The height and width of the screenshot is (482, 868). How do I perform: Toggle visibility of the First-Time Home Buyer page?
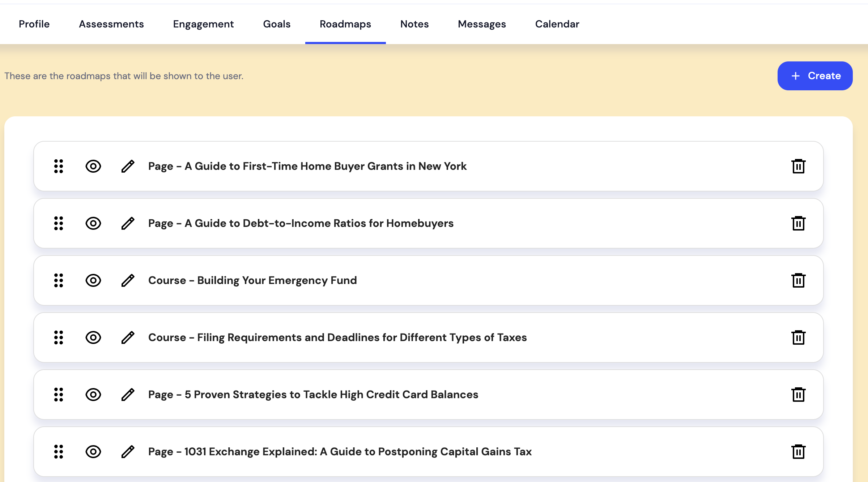pos(93,166)
